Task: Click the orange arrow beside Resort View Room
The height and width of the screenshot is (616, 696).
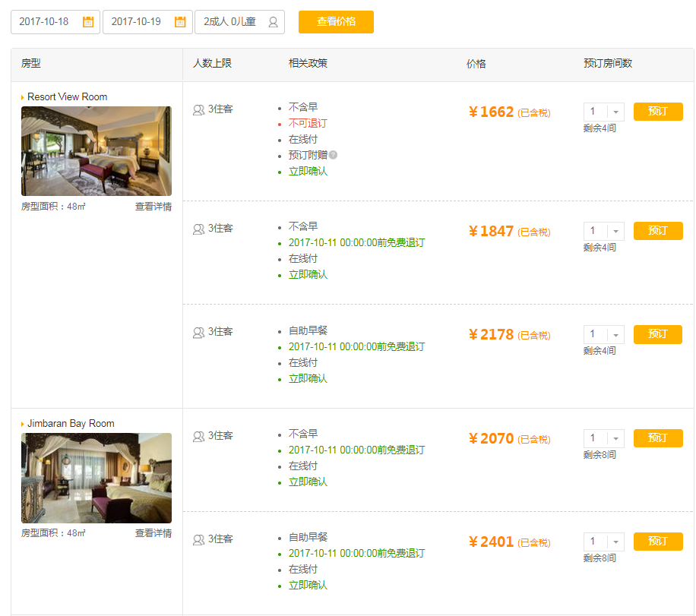Action: pos(23,97)
